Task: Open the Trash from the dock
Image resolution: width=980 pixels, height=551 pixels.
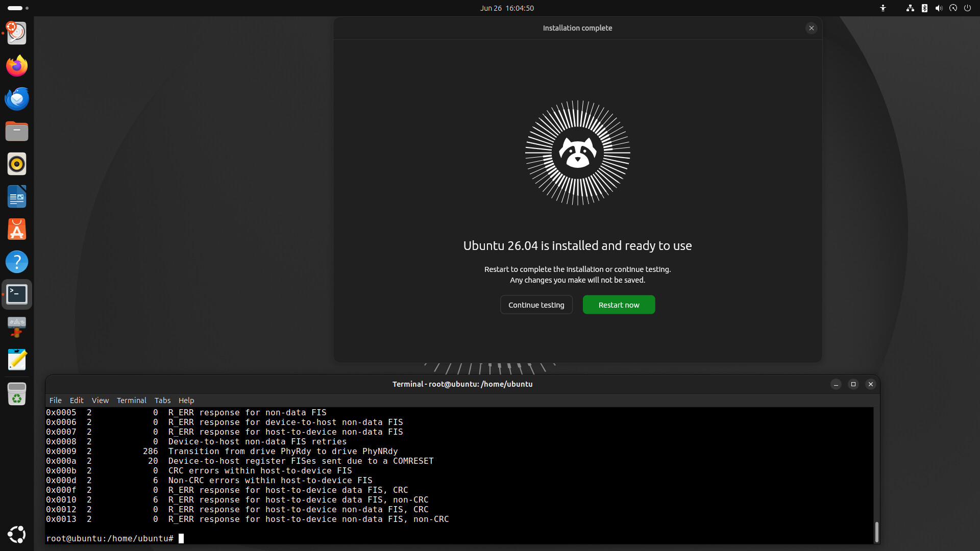Action: (17, 394)
